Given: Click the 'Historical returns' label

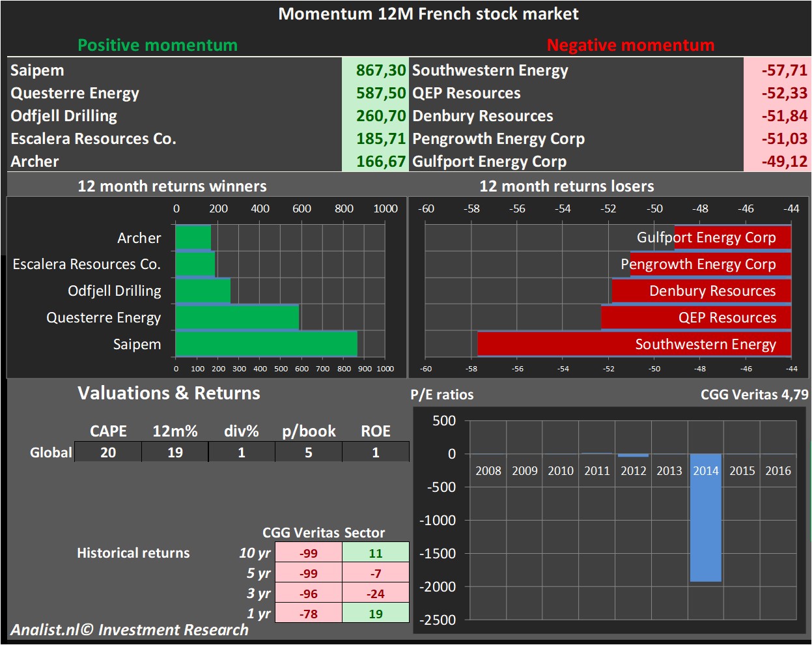Looking at the screenshot, I should click(x=133, y=553).
